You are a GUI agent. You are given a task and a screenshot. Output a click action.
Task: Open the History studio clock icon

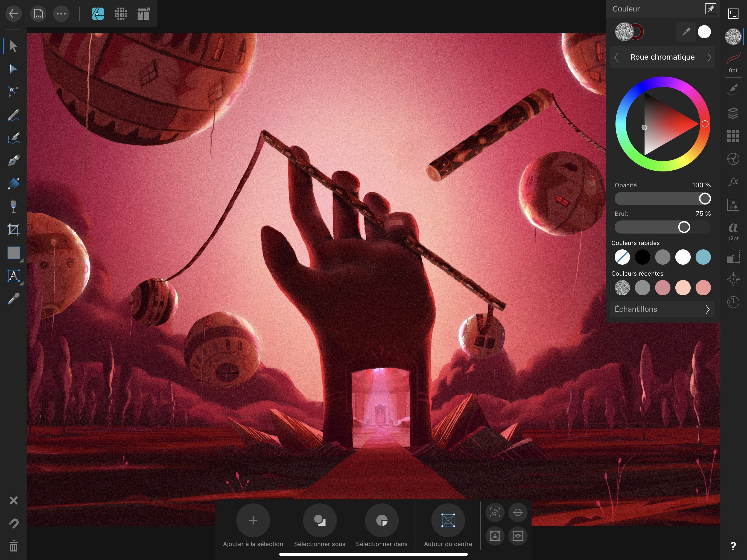click(733, 302)
